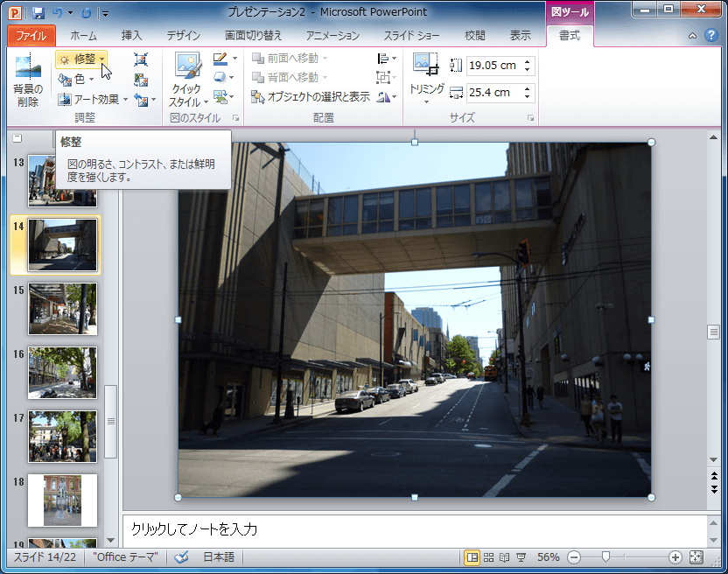
Task: Click the notes area クリックしてノートを入力
Action: click(x=415, y=530)
